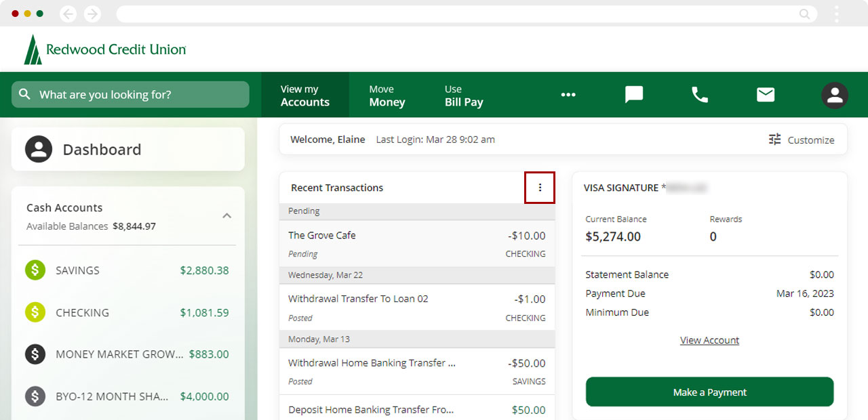This screenshot has height=420, width=868.
Task: Open the user profile avatar icon
Action: [835, 96]
